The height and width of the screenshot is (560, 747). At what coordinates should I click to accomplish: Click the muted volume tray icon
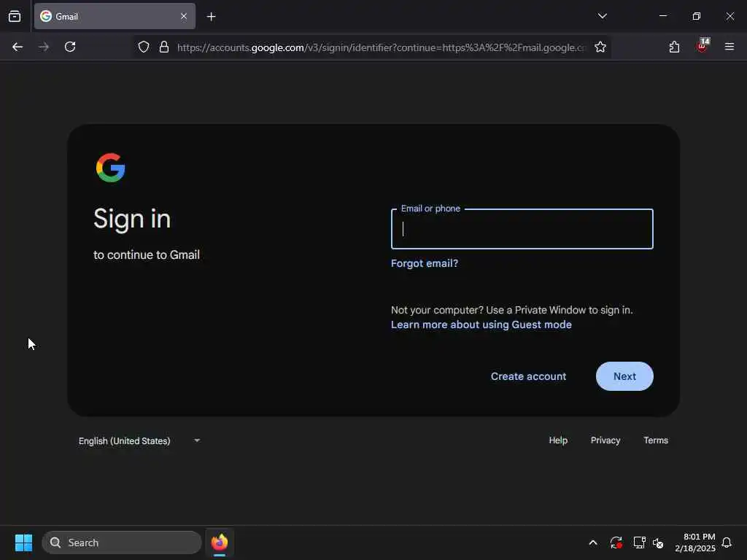[658, 542]
